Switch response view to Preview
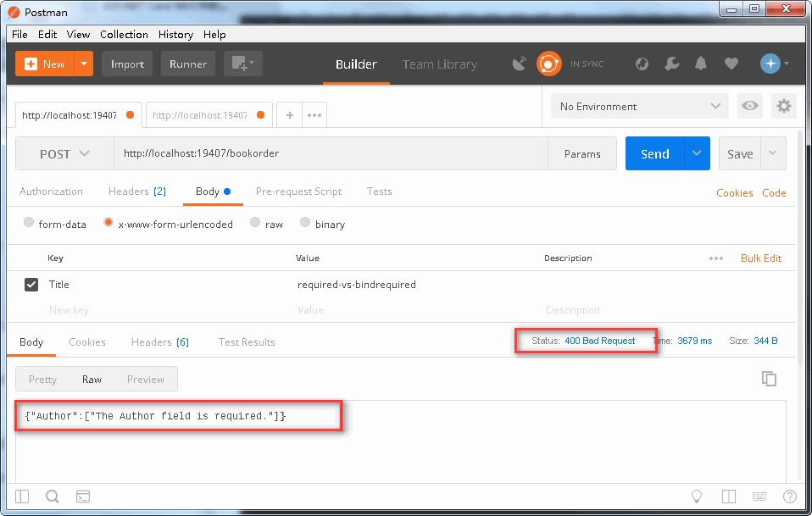Viewport: 812px width, 516px height. 146,380
